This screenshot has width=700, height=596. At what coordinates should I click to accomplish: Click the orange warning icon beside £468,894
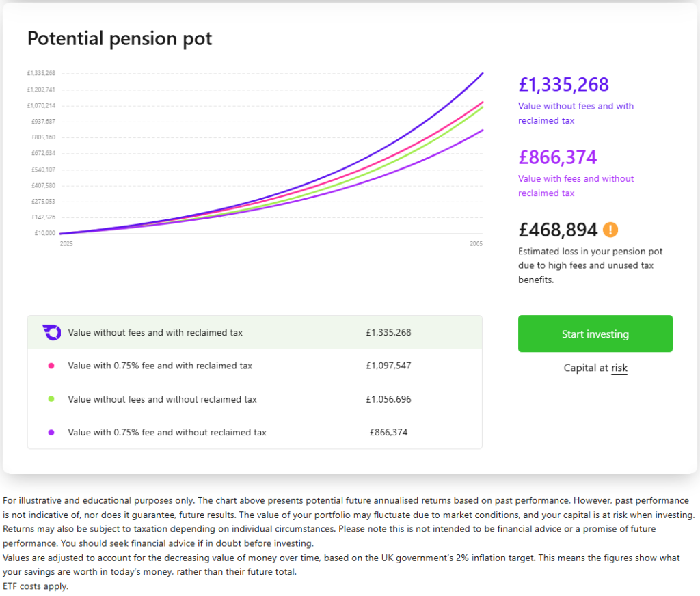coord(610,230)
